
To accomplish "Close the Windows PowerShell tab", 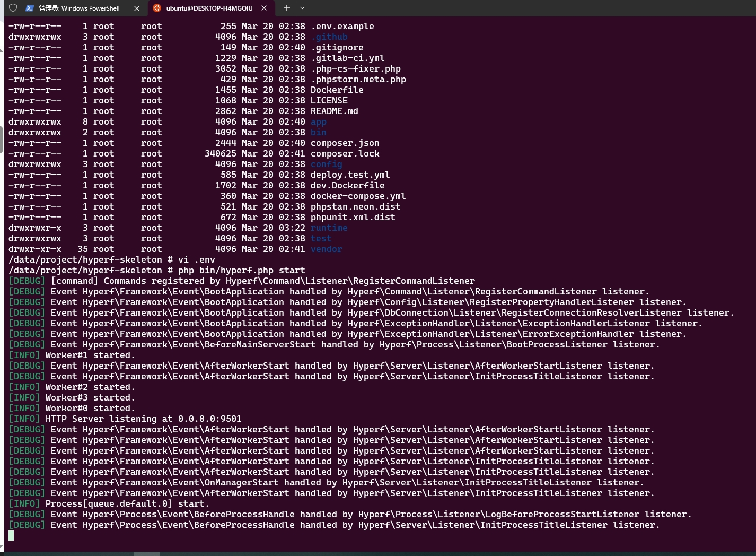I will coord(137,8).
